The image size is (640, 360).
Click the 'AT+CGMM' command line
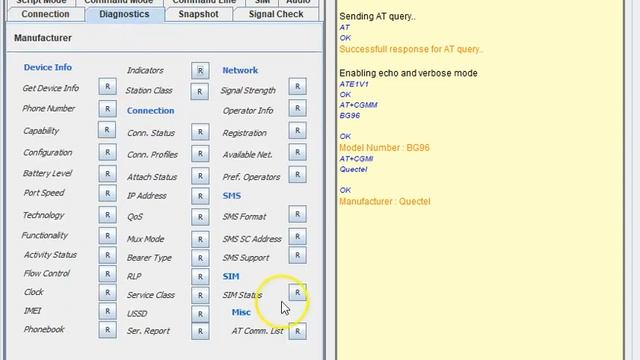358,105
